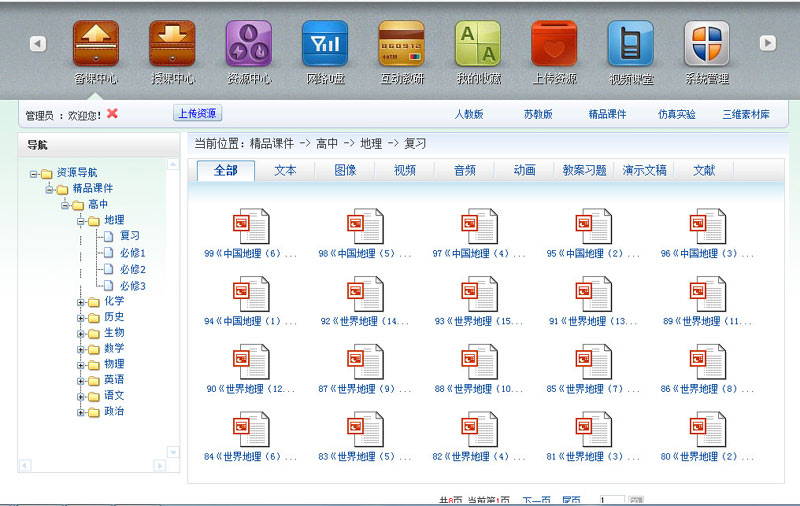This screenshot has height=506, width=800.
Task: Open the 授课中心 icon
Action: 172,44
